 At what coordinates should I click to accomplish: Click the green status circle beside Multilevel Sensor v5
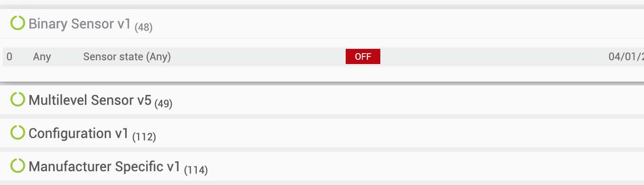coord(18,100)
